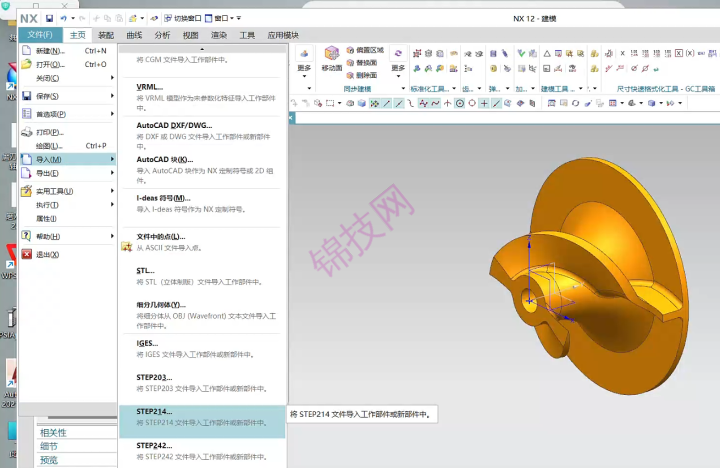Image resolution: width=720 pixels, height=468 pixels.
Task: Expand the 建模工具 group dropdown arrow
Action: pyautogui.click(x=580, y=88)
